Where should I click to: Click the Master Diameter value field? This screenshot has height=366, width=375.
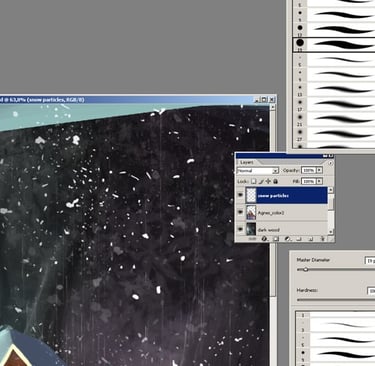[x=370, y=261]
